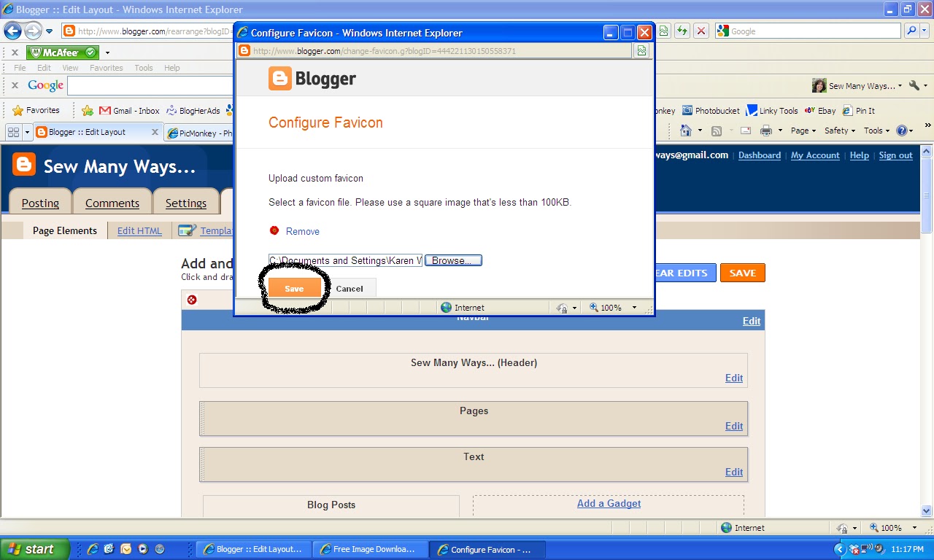934x560 pixels.
Task: Open the Linky Tools favorite
Action: 772,111
